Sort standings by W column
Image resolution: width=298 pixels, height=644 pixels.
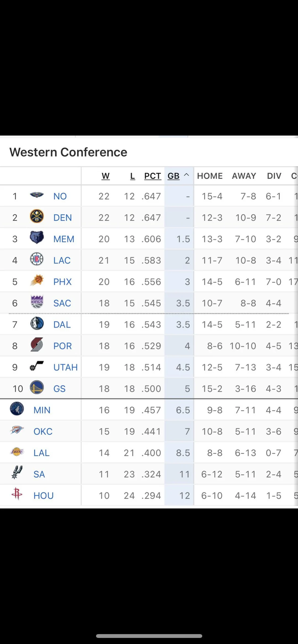(x=105, y=176)
